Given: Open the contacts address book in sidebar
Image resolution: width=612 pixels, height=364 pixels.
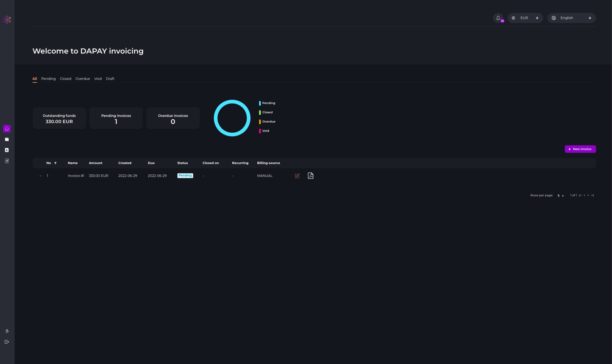Looking at the screenshot, I should pos(7,150).
